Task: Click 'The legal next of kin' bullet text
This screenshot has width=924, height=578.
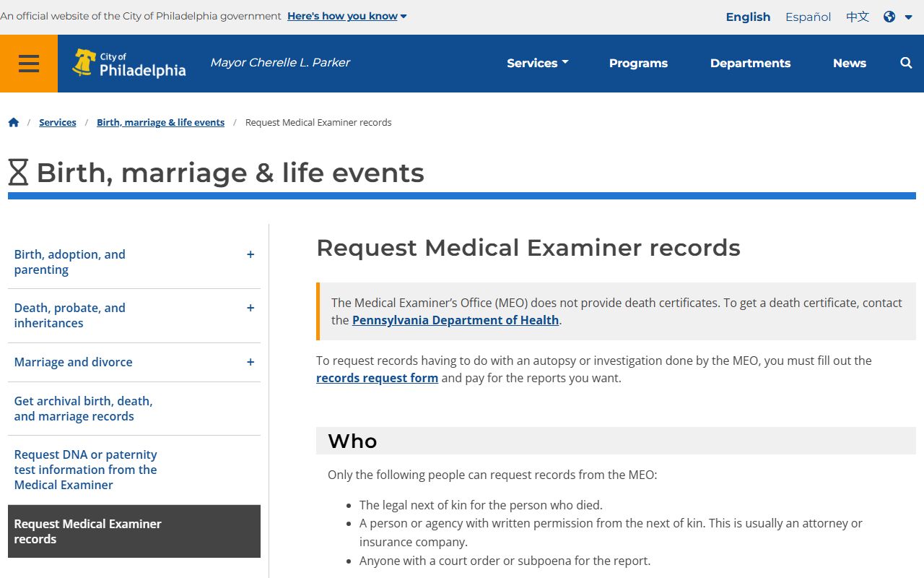Action: [481, 505]
